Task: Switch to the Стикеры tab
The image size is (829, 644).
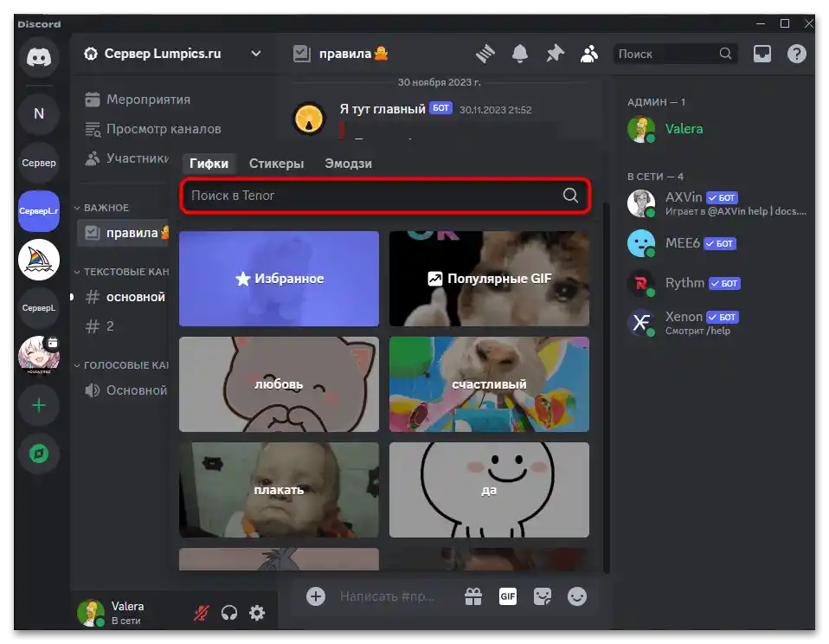Action: (277, 164)
